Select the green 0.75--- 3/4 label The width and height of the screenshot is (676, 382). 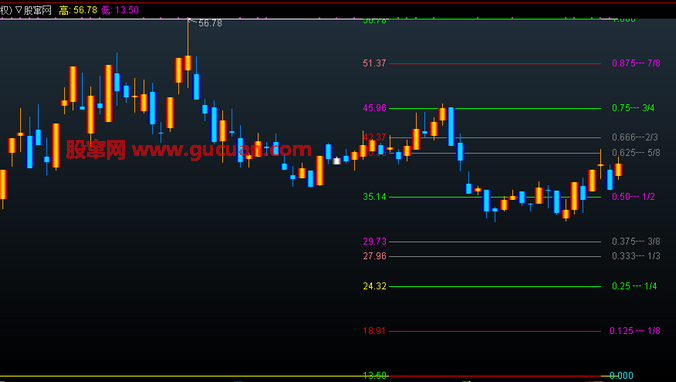(633, 108)
